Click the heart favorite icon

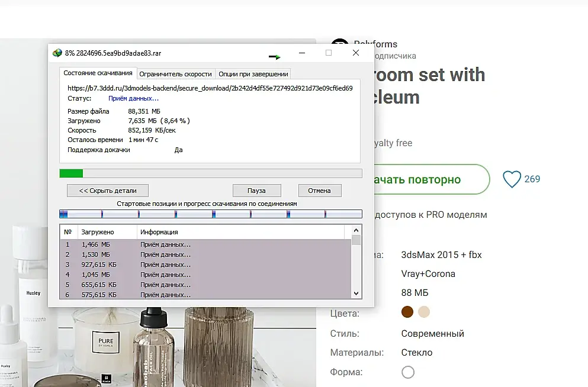[x=512, y=179]
